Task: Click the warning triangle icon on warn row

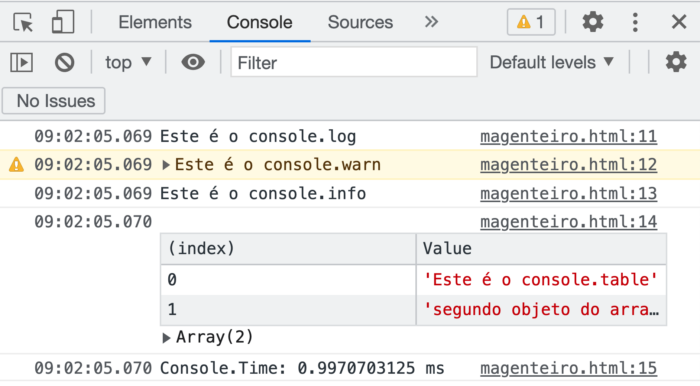Action: 16,165
